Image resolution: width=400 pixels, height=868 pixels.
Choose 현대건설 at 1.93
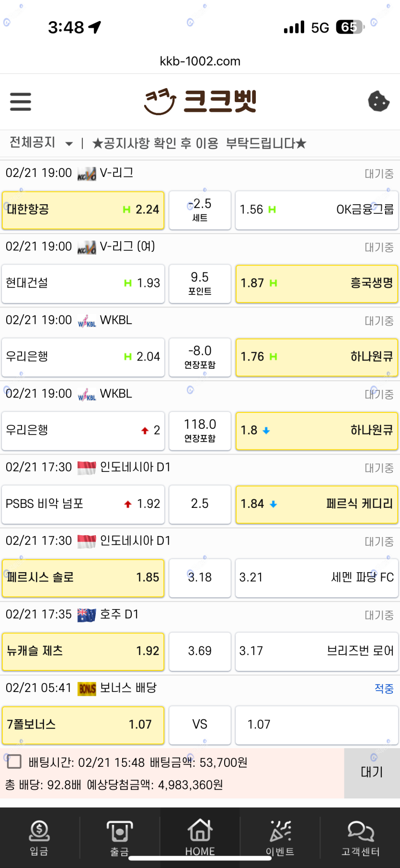click(83, 283)
